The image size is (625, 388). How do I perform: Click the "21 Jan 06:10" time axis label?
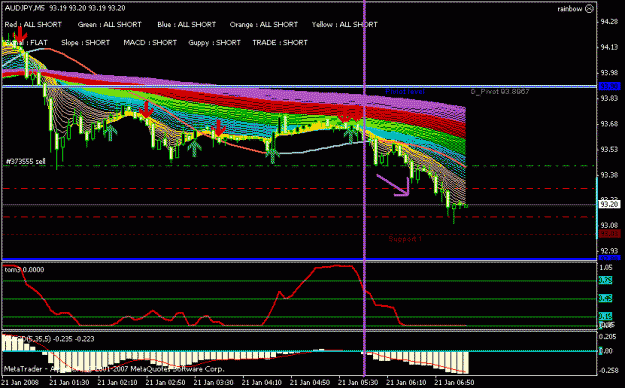(x=406, y=382)
